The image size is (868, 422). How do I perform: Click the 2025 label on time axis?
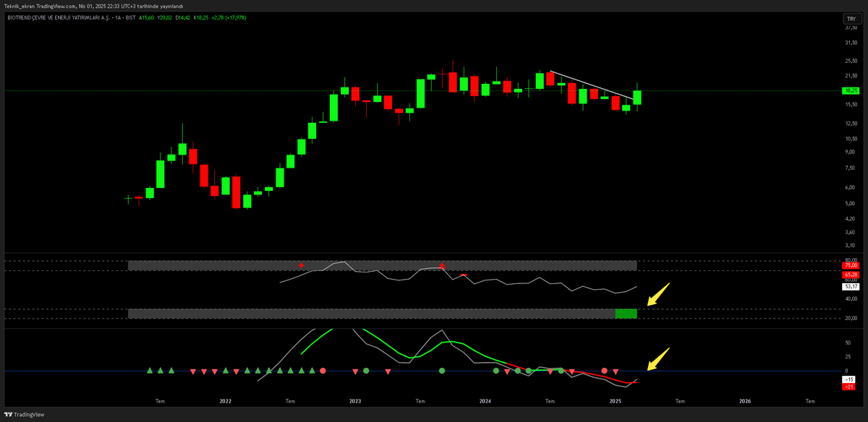pyautogui.click(x=615, y=400)
